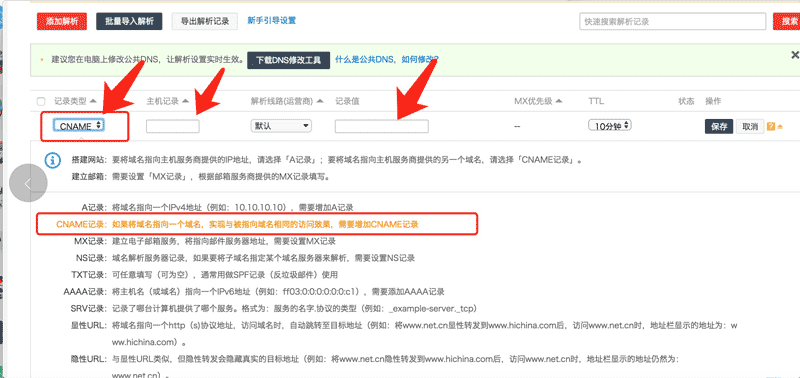Open the CNAME record type dropdown
This screenshot has width=800, height=378.
79,125
